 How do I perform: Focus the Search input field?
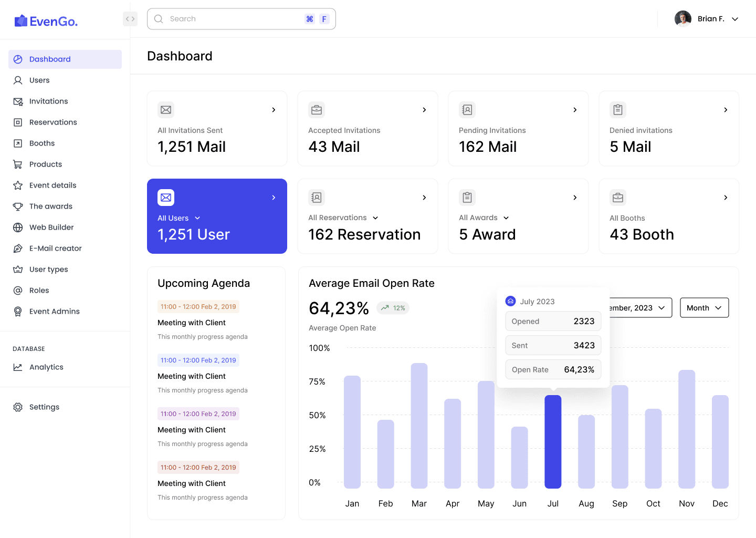[241, 19]
